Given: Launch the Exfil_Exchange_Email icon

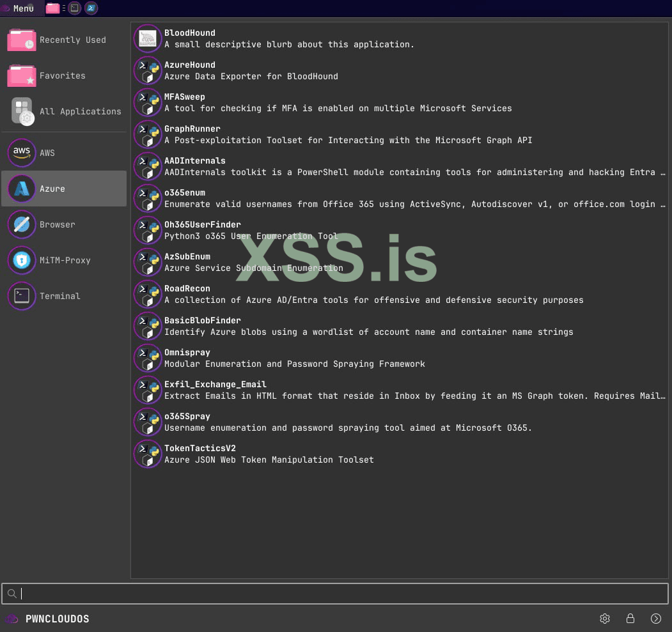Looking at the screenshot, I should (148, 390).
